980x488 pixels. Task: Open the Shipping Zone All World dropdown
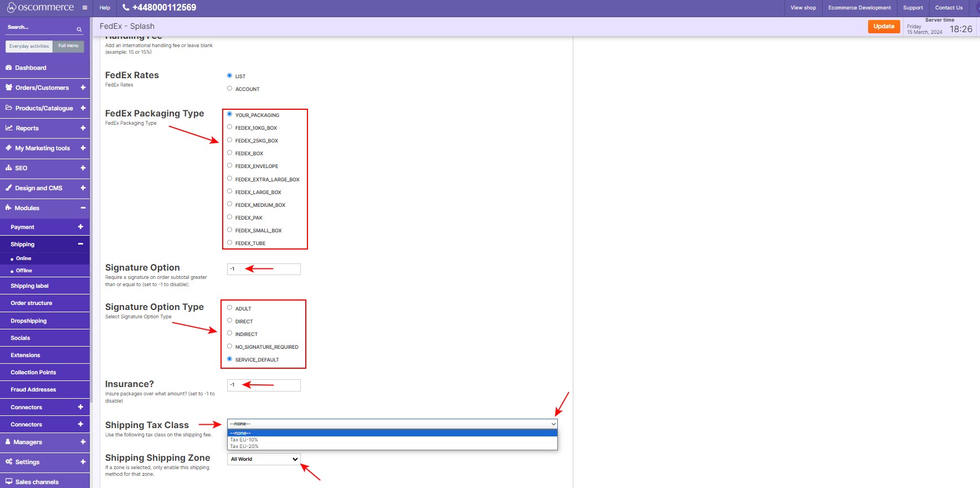(x=264, y=459)
